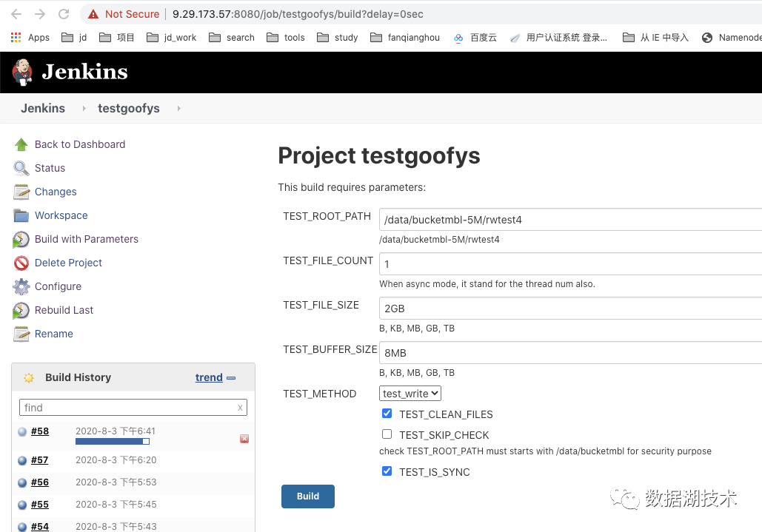The width and height of the screenshot is (762, 532).
Task: Open Changes via its notepad icon
Action: (x=21, y=192)
